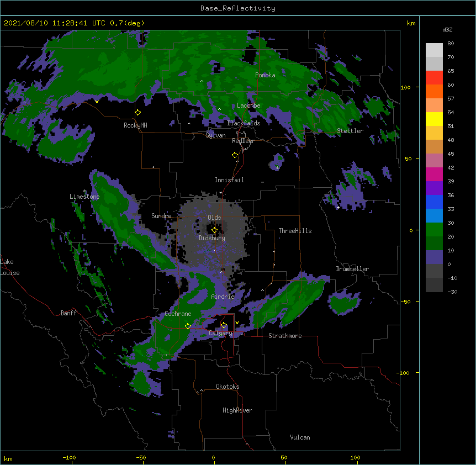The height and width of the screenshot is (465, 476).
Task: Click the Drumheller label
Action: tap(352, 269)
